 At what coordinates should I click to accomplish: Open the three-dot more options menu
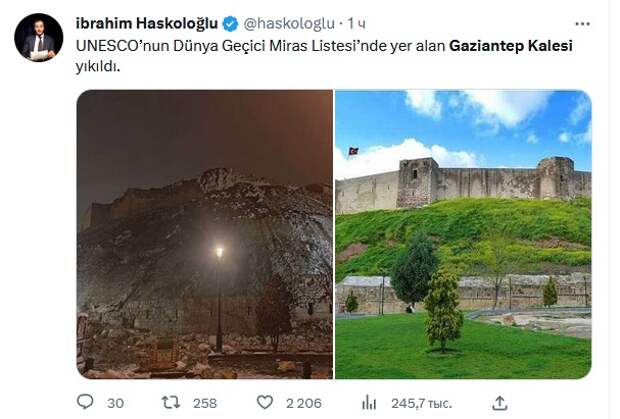tap(582, 24)
